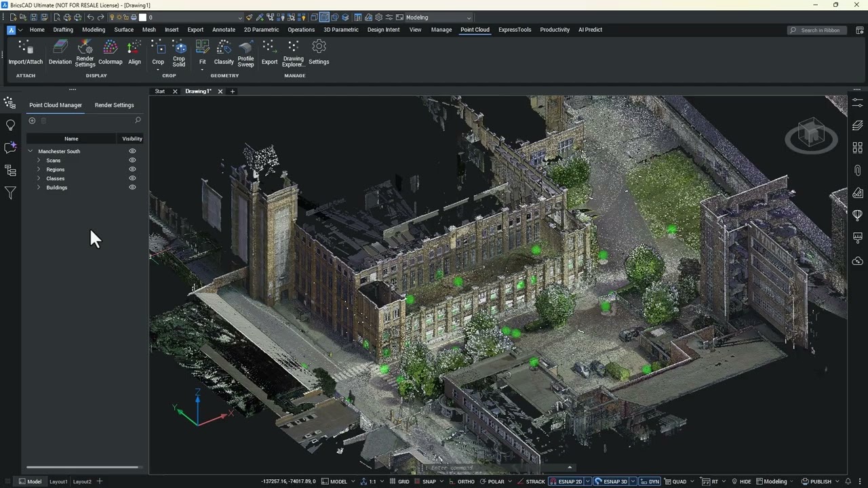Open the Modeling workspace dropdown
This screenshot has height=488, width=868.
pos(438,17)
